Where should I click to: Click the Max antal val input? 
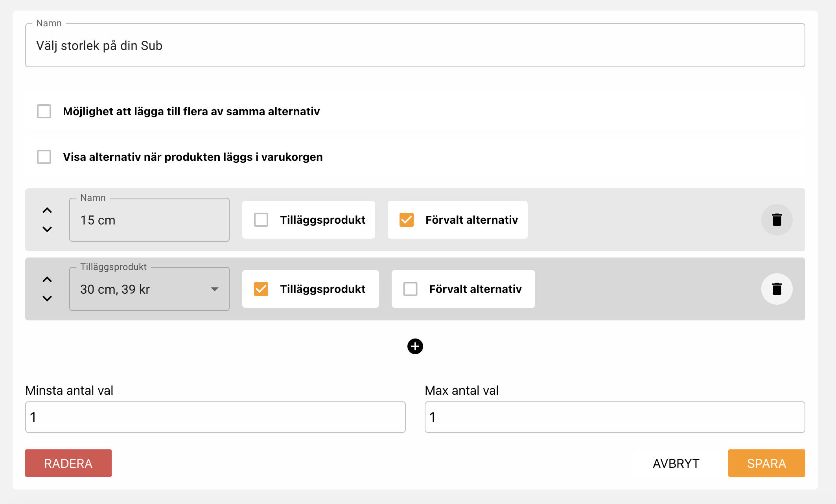click(615, 417)
